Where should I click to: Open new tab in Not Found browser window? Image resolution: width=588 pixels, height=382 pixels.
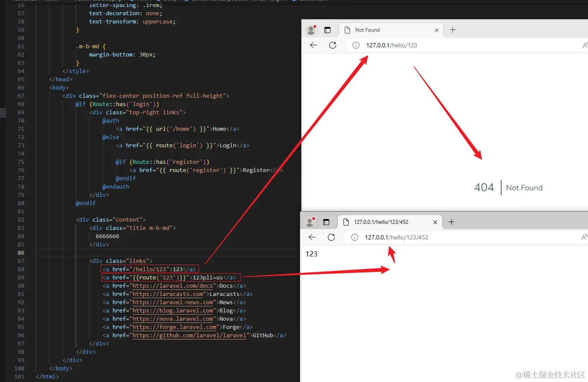pos(453,30)
